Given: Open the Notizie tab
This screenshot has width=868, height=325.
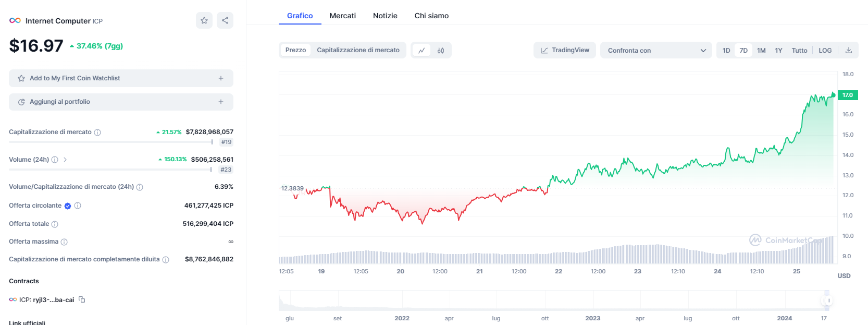Looking at the screenshot, I should click(x=385, y=16).
